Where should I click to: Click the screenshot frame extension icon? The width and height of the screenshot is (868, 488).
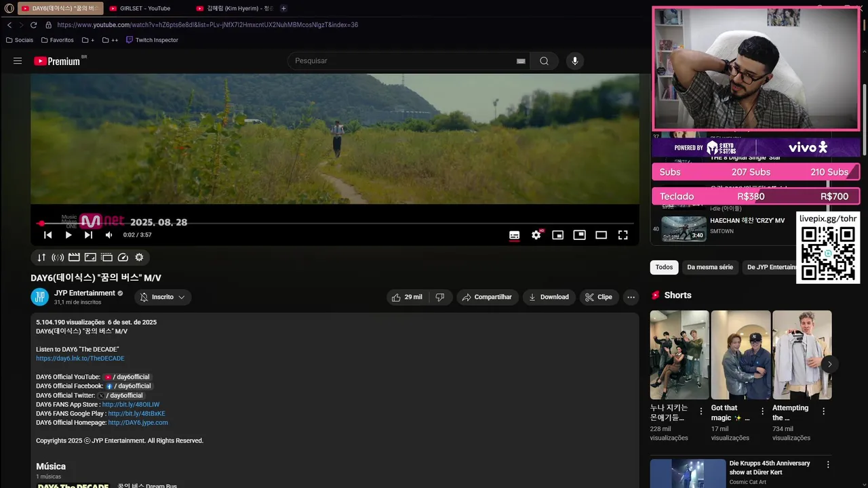pos(90,258)
